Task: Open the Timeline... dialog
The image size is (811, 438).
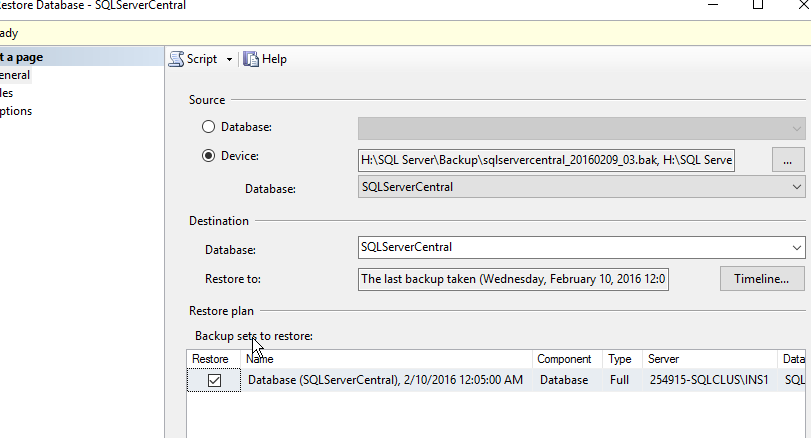Action: point(761,279)
